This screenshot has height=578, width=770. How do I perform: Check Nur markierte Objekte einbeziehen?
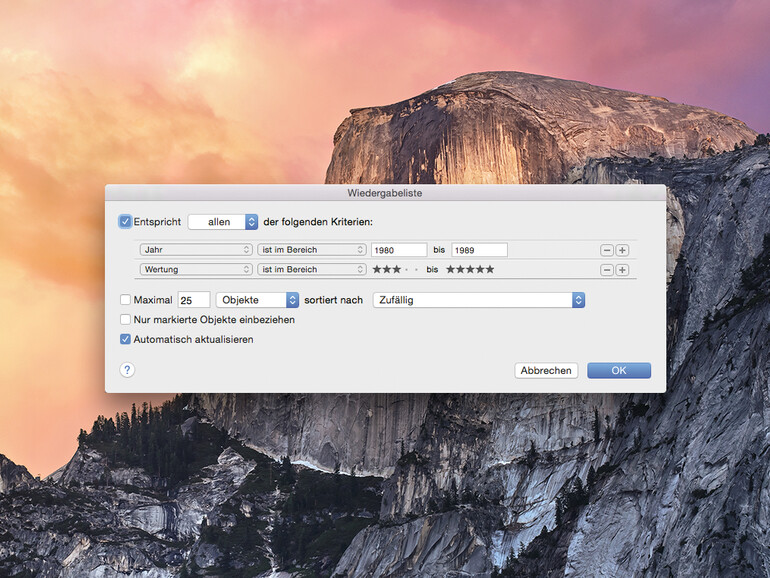pos(125,320)
